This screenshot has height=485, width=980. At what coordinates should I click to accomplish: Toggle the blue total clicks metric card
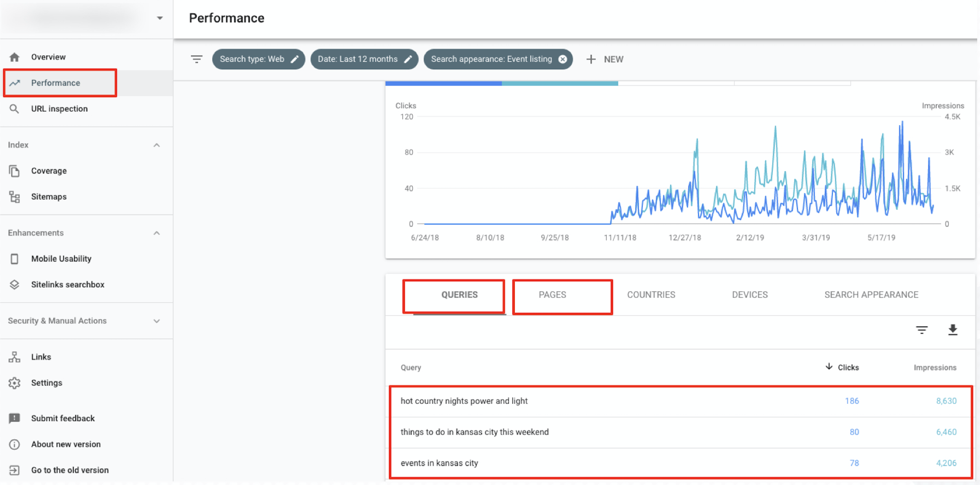[443, 83]
